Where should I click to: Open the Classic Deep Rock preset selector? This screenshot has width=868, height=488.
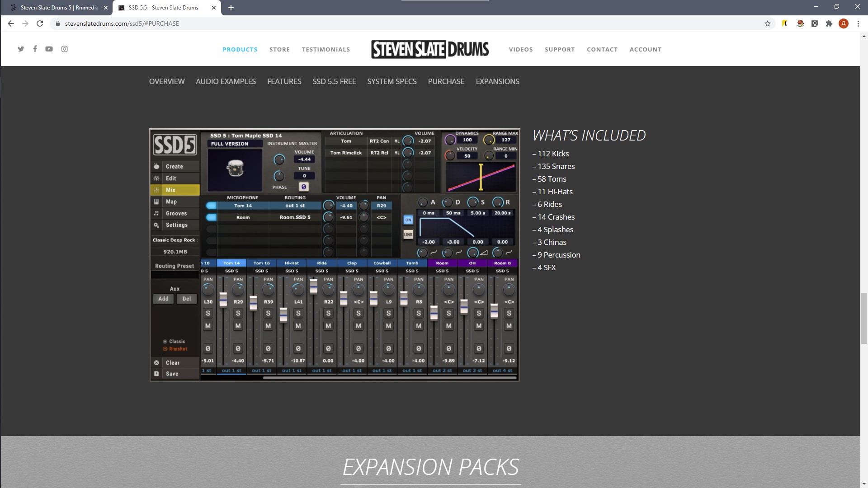[x=175, y=240]
